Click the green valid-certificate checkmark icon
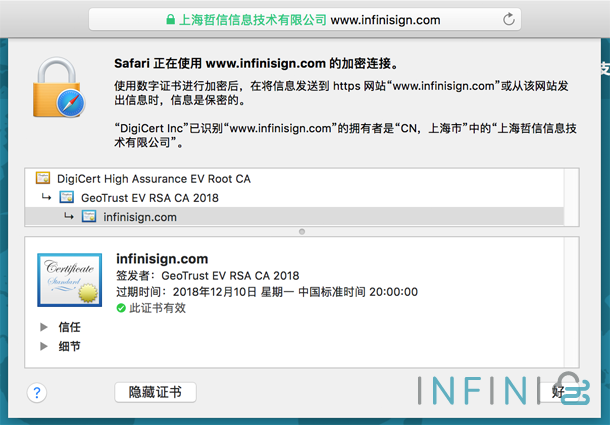 tap(121, 308)
